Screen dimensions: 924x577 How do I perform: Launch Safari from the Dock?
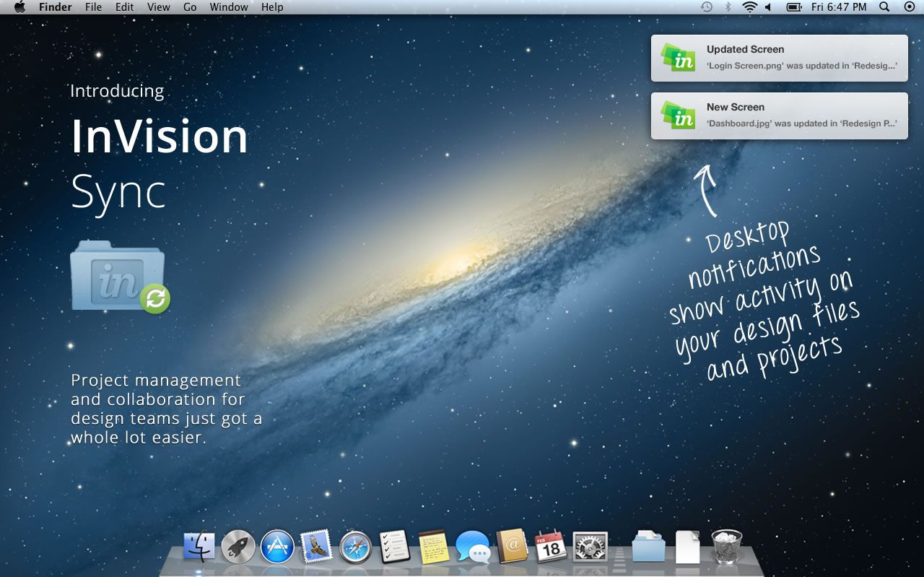point(355,547)
